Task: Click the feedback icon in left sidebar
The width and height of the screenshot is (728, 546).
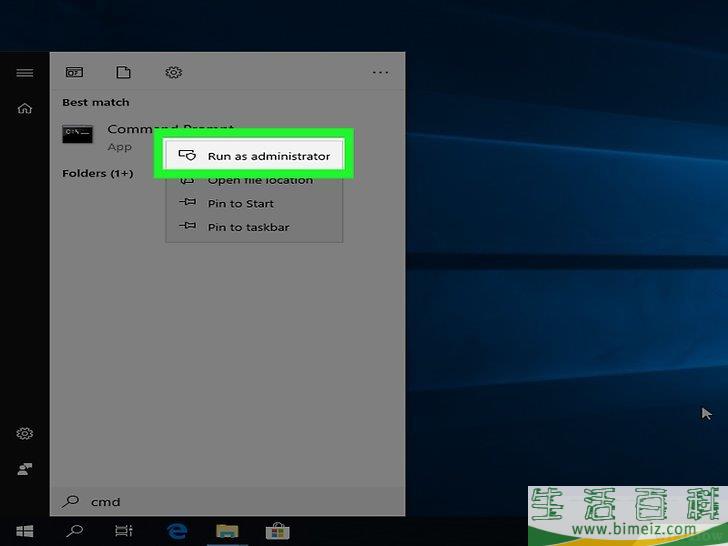Action: point(25,468)
